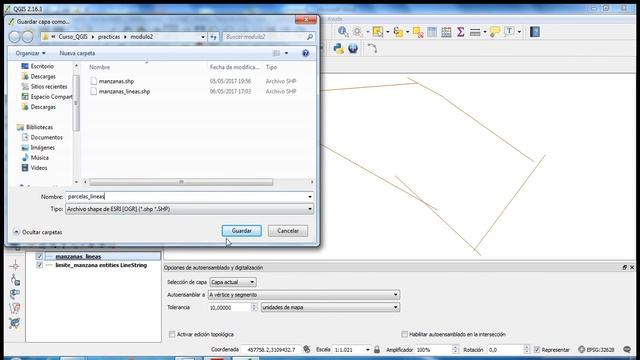640x360 pixels.
Task: Sort files by the Nombre column header
Action: point(100,67)
